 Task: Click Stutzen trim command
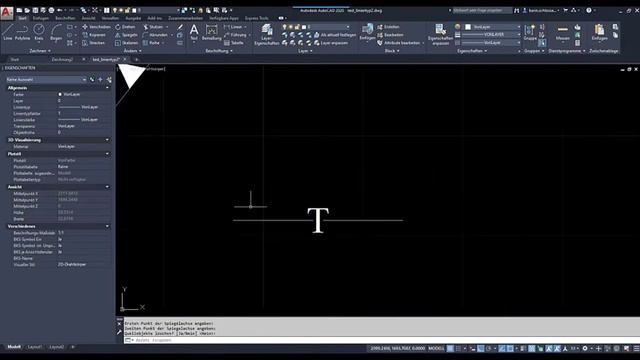[x=153, y=27]
